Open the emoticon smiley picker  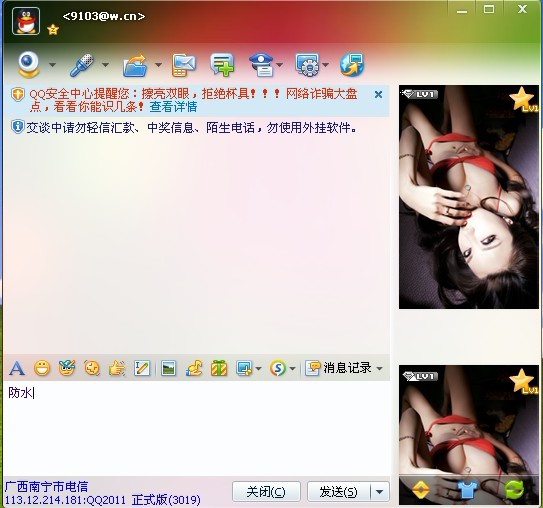42,368
